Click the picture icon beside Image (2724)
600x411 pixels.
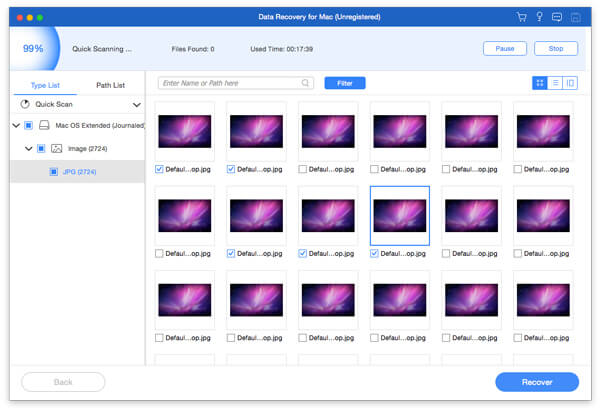click(x=57, y=148)
